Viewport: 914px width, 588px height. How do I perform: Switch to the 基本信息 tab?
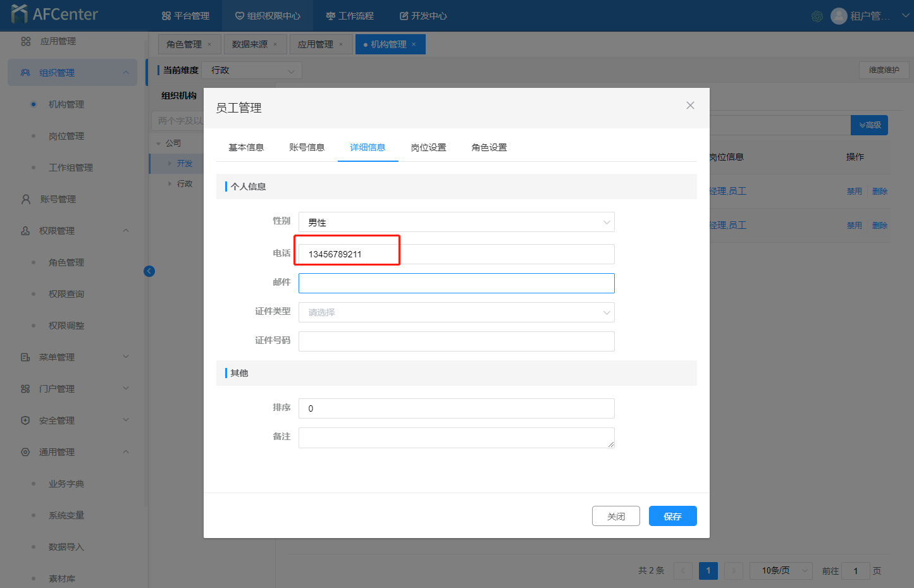coord(246,147)
